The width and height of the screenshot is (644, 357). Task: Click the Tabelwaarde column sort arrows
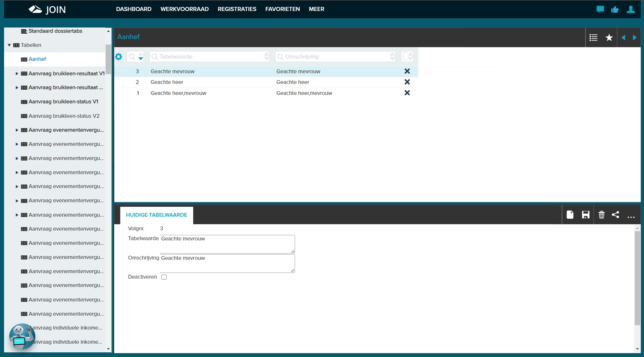pos(267,56)
